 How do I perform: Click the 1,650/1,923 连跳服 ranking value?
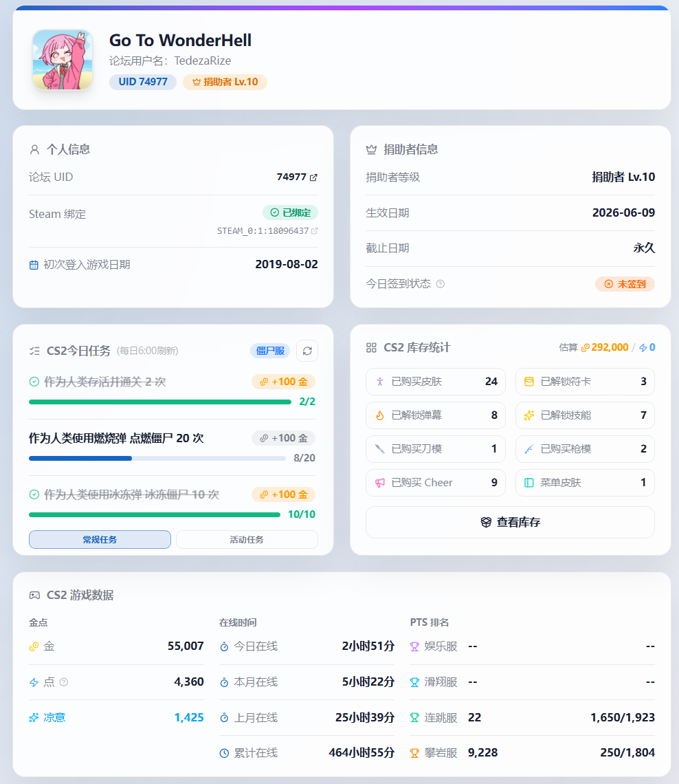623,718
